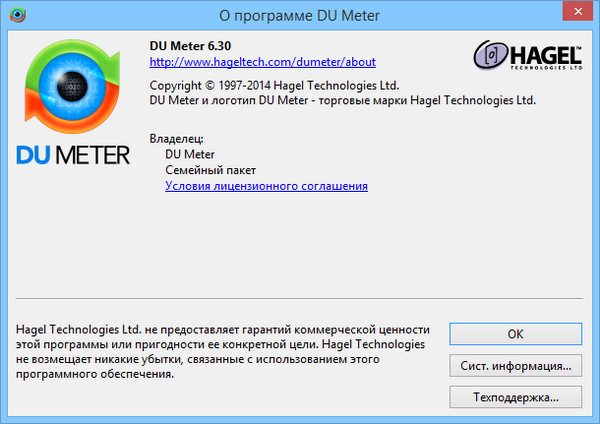Viewport: 600px width, 424px height.
Task: Click the DU METER wordmark under logo
Action: [73, 155]
